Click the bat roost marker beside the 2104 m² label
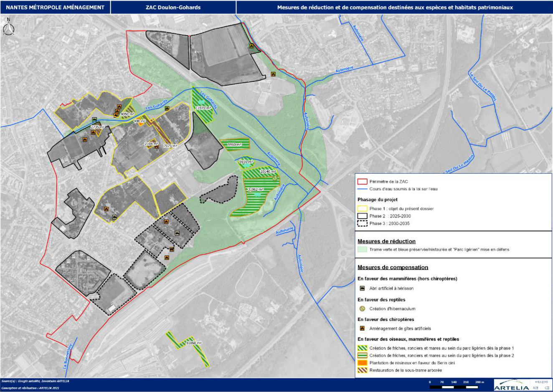This screenshot has width=553, height=392. coord(156,147)
